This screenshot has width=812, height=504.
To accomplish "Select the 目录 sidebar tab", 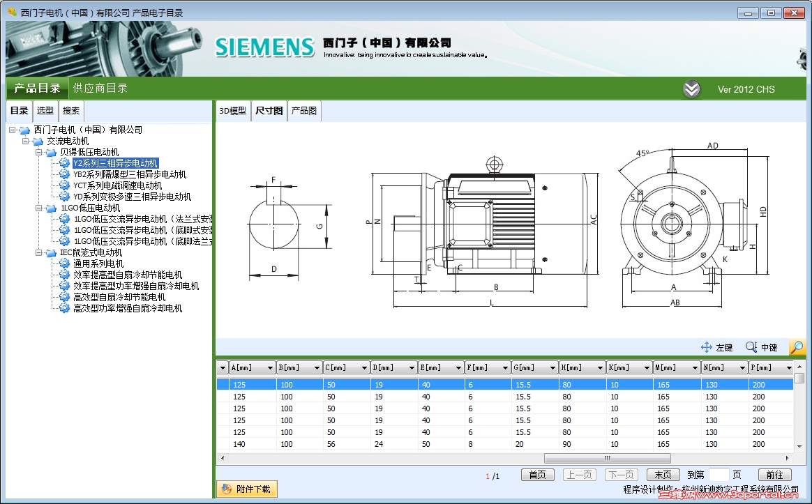I will 19,111.
